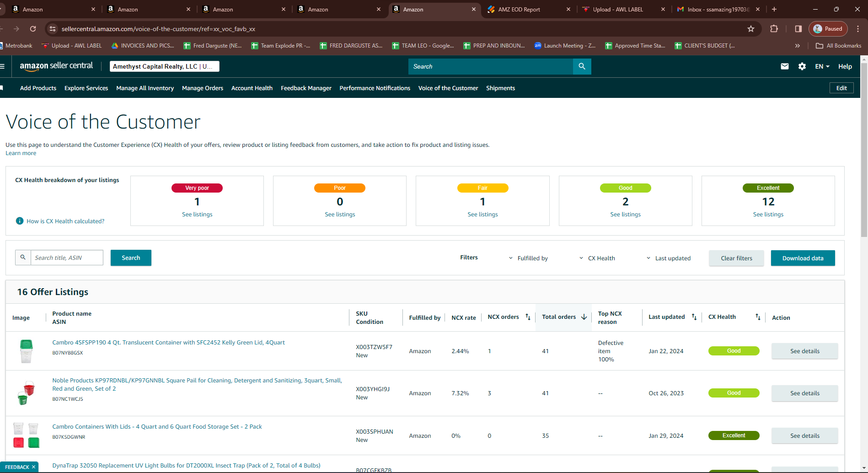
Task: Open the Noble Products pail thumbnail
Action: (x=26, y=393)
